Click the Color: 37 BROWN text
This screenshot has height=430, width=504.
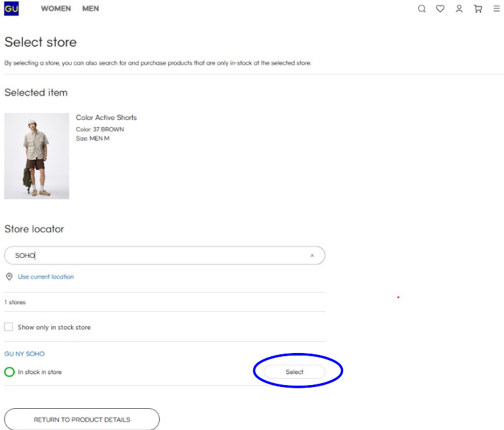click(100, 129)
